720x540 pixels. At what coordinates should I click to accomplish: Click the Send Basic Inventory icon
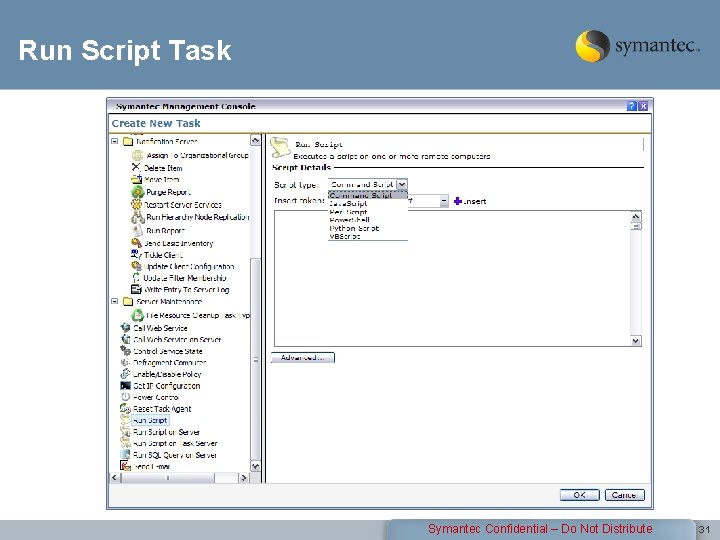136,243
